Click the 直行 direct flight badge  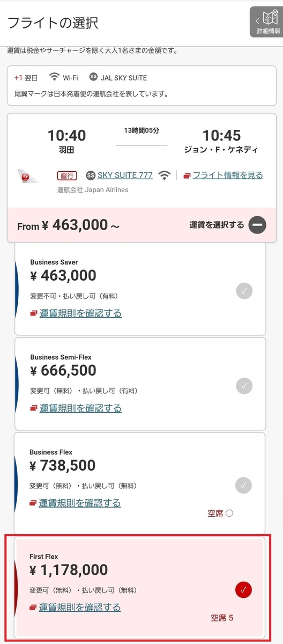(68, 175)
